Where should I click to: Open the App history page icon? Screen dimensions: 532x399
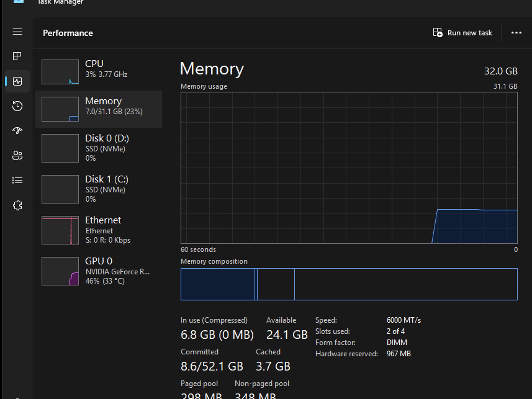(17, 106)
